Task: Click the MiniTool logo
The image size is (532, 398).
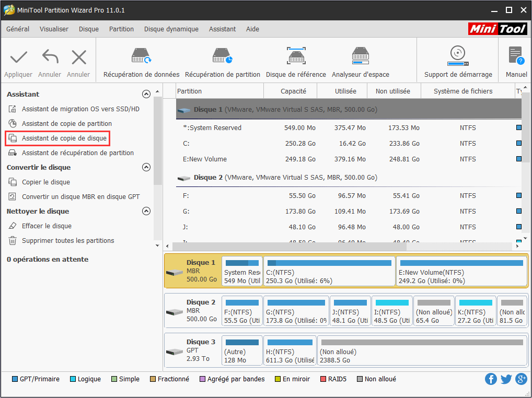Action: pos(498,29)
